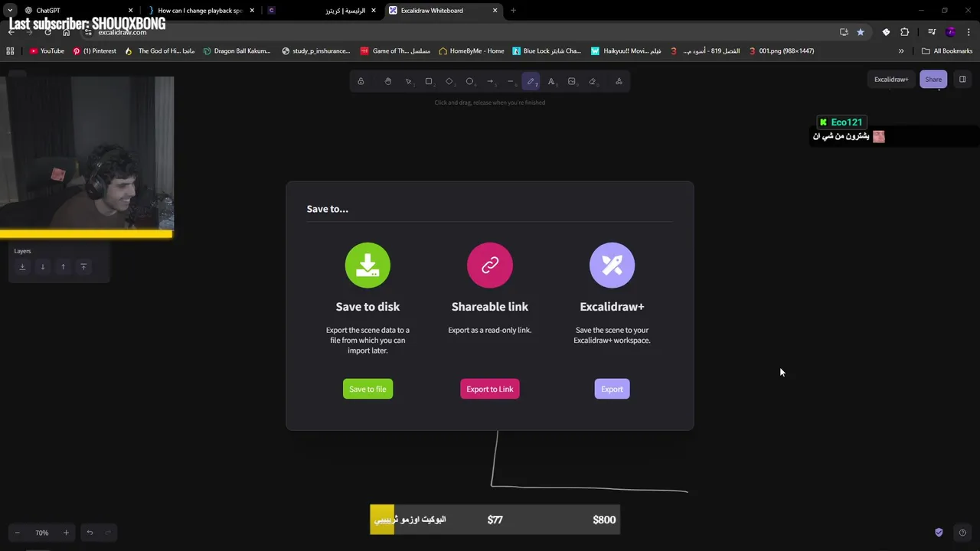This screenshot has height=551, width=980.
Task: Select the Excalidraw Whiteboard tab
Action: point(443,11)
